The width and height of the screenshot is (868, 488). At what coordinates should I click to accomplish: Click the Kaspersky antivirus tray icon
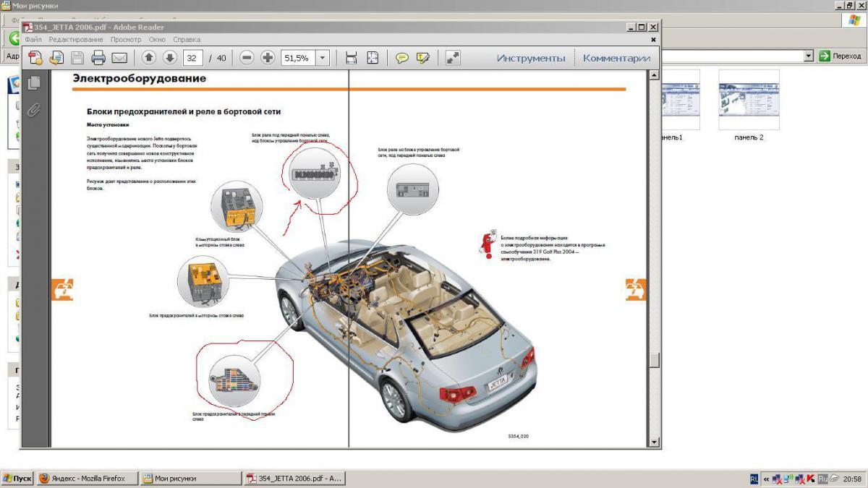tap(812, 478)
